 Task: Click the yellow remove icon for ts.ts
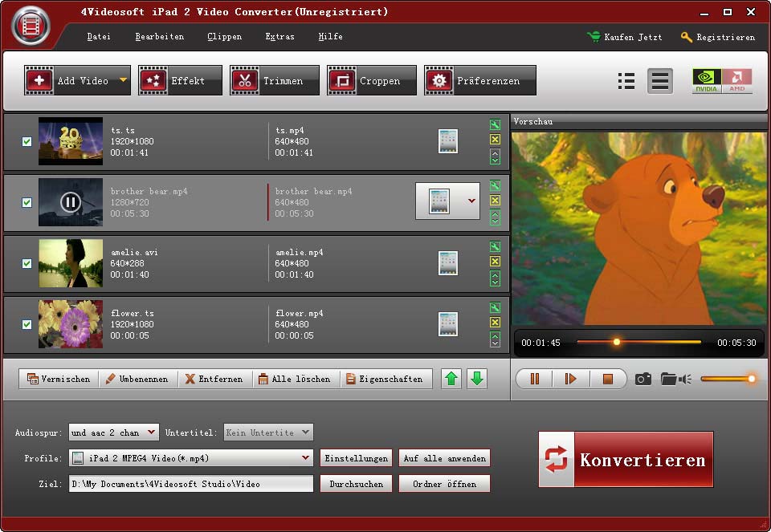coord(495,140)
